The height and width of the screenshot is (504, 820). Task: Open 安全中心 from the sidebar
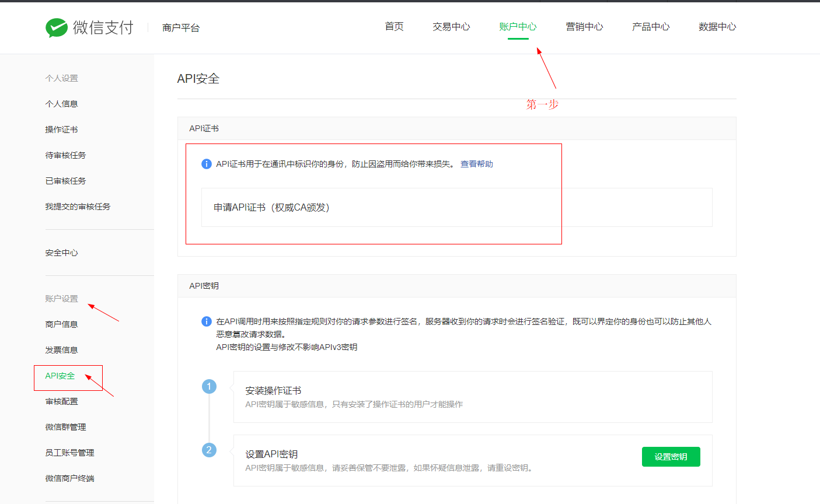(61, 253)
